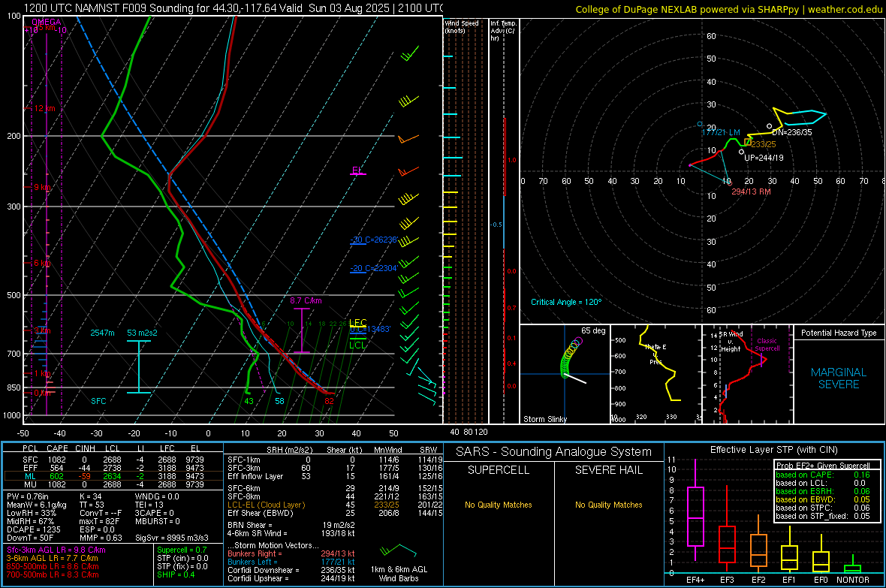
Task: Click the SEVERE HAIL analogue column header
Action: 608,470
